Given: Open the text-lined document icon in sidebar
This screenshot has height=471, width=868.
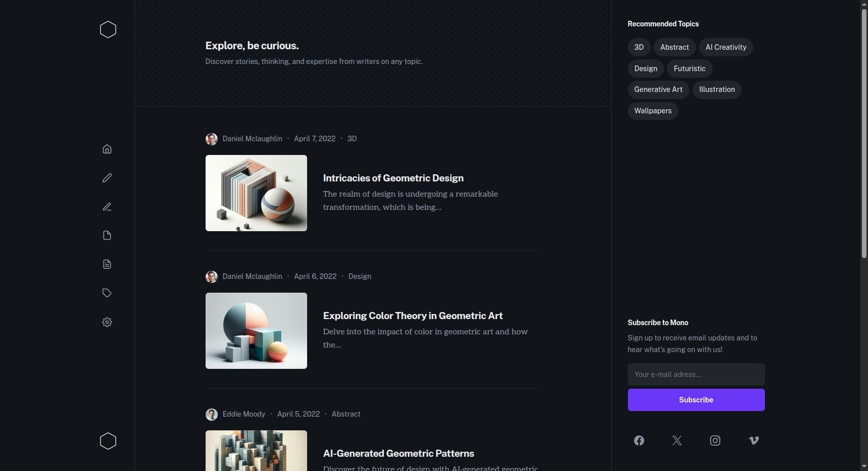Looking at the screenshot, I should pos(107,264).
